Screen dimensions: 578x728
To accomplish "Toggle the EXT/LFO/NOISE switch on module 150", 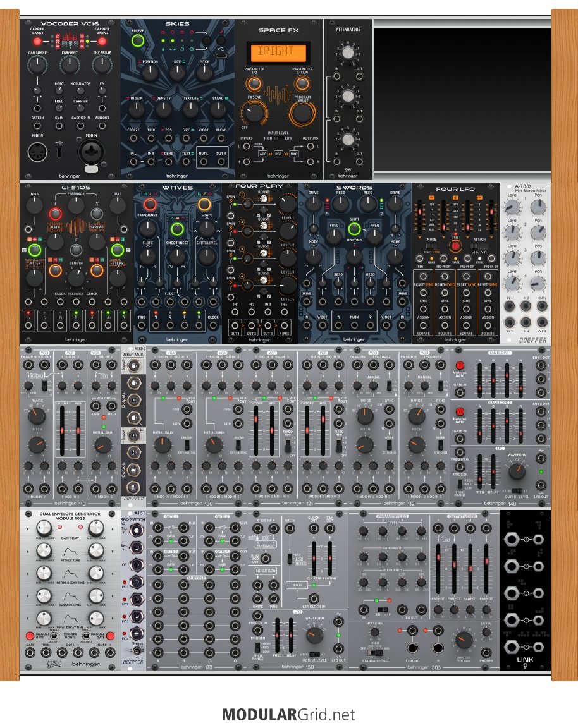I will click(x=289, y=558).
